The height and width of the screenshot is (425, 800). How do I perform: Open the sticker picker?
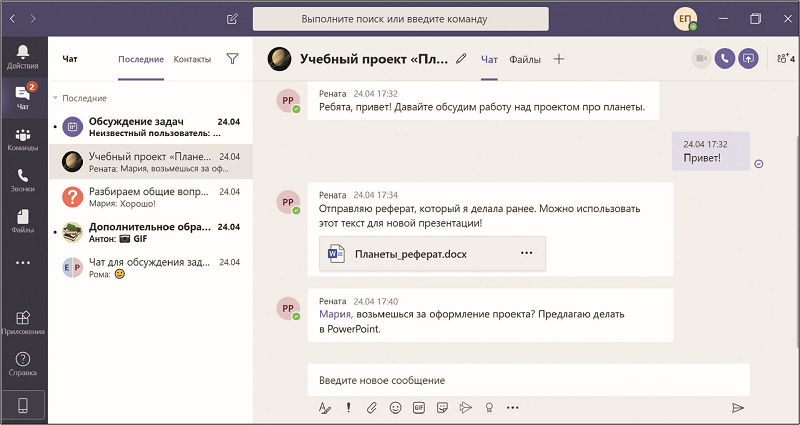442,407
